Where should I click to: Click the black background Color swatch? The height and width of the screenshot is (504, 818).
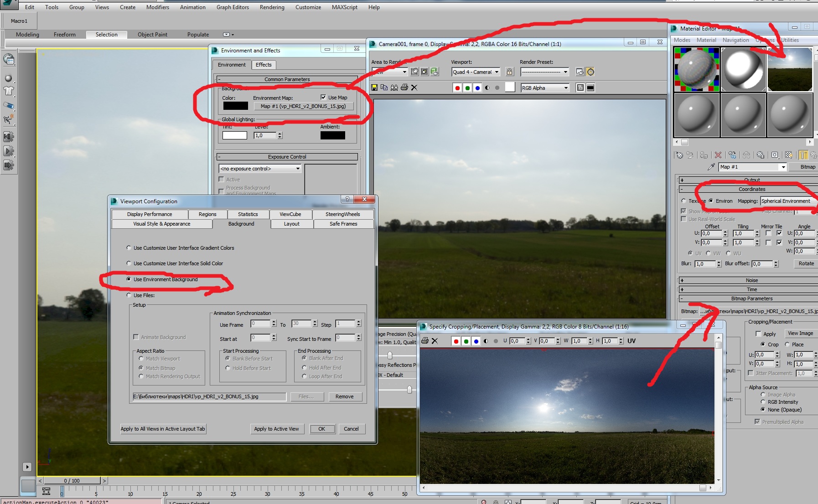click(235, 106)
